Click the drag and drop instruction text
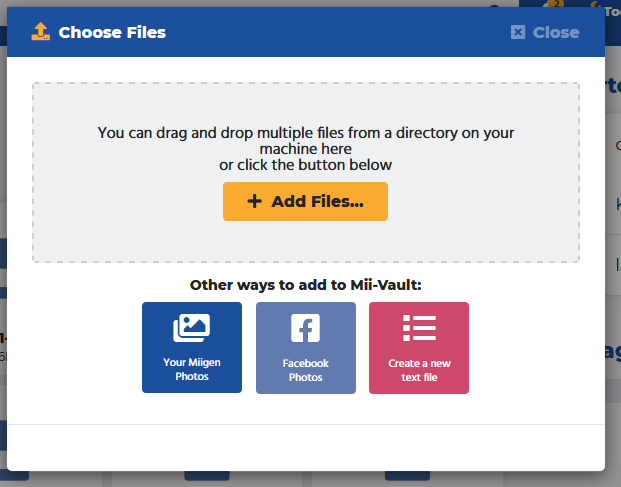This screenshot has height=487, width=621. click(x=306, y=140)
